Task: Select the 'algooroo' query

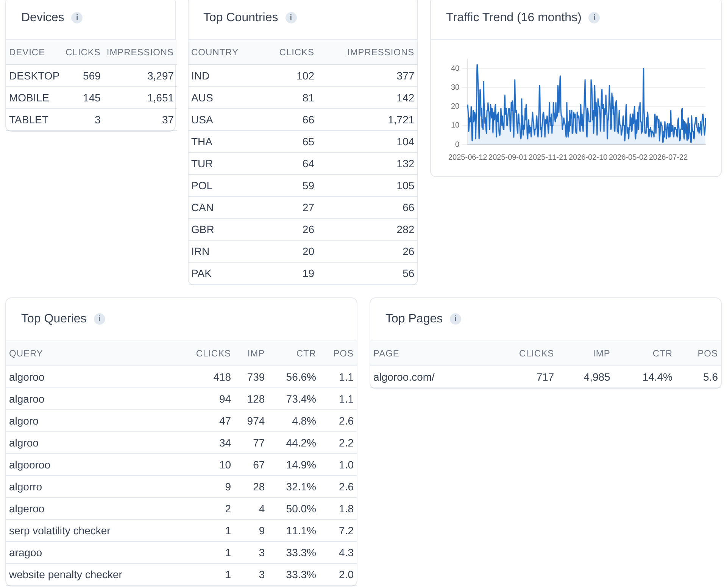Action: pyautogui.click(x=30, y=465)
